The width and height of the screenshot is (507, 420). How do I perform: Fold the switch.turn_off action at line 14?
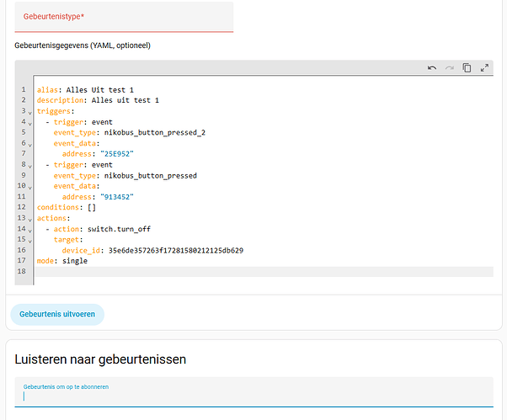[x=29, y=230]
